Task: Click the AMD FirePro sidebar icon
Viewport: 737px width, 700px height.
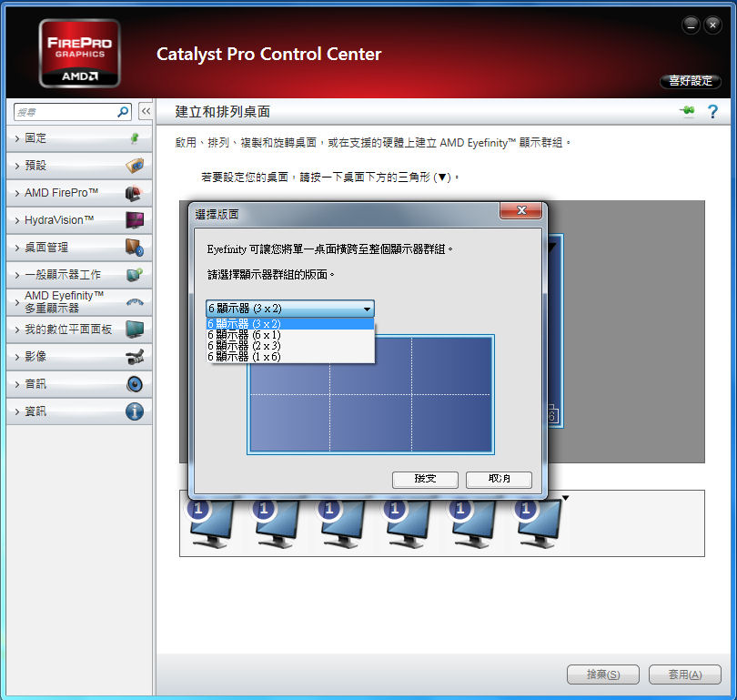Action: coord(134,193)
